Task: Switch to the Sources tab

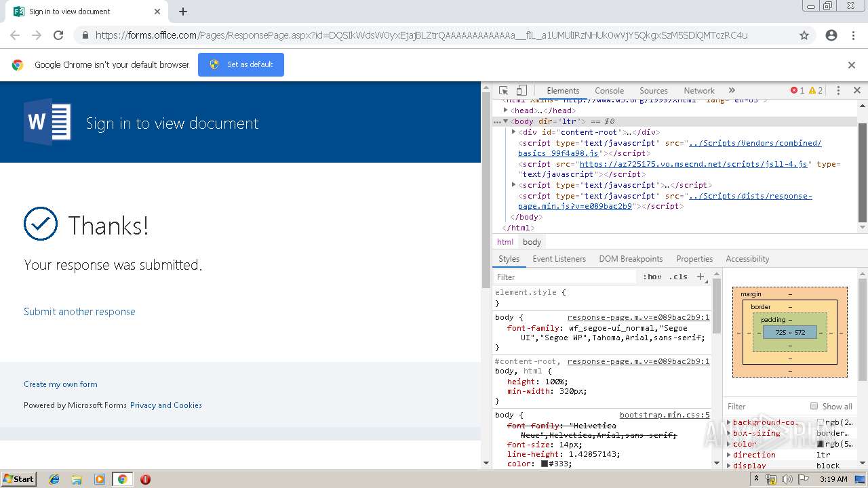Action: click(654, 90)
